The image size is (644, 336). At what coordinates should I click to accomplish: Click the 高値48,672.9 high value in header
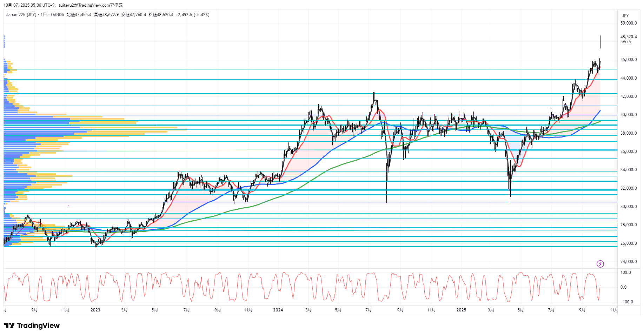pyautogui.click(x=106, y=15)
